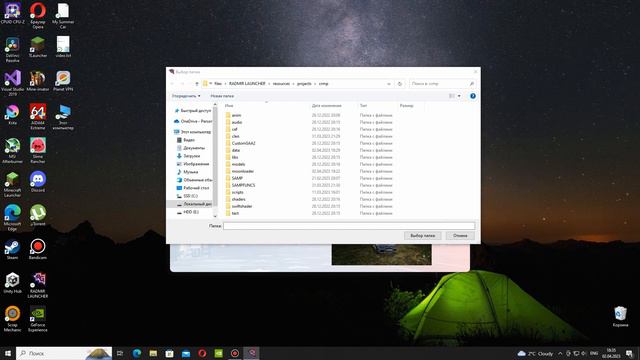Go up one folder level with the arrow
This screenshot has width=640, height=360.
197,84
